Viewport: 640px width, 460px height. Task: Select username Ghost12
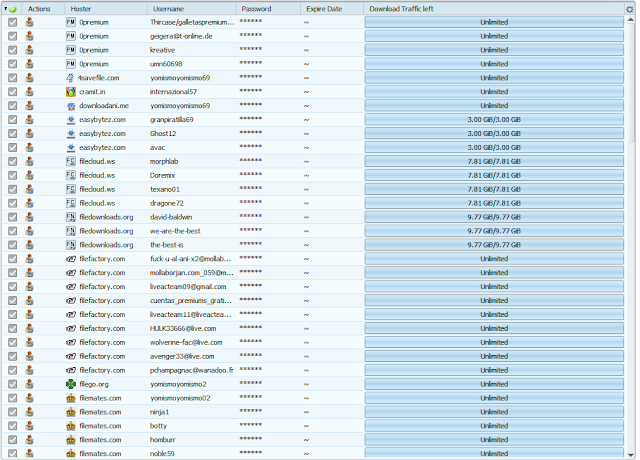pos(163,133)
